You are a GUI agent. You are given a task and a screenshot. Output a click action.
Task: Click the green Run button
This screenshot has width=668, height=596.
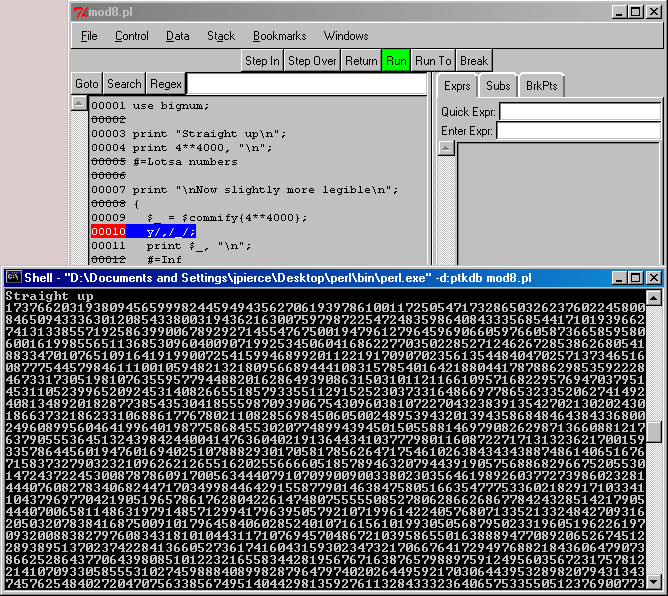pyautogui.click(x=396, y=61)
